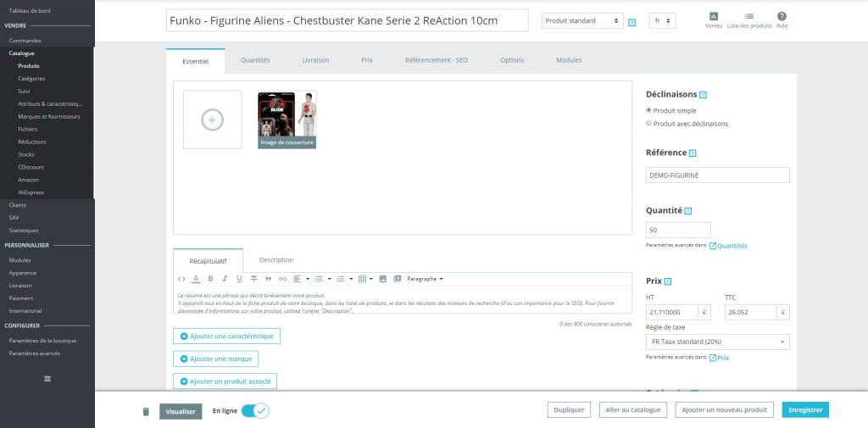This screenshot has height=428, width=868.
Task: Click Ajouter un nouveau produit button
Action: pyautogui.click(x=724, y=410)
